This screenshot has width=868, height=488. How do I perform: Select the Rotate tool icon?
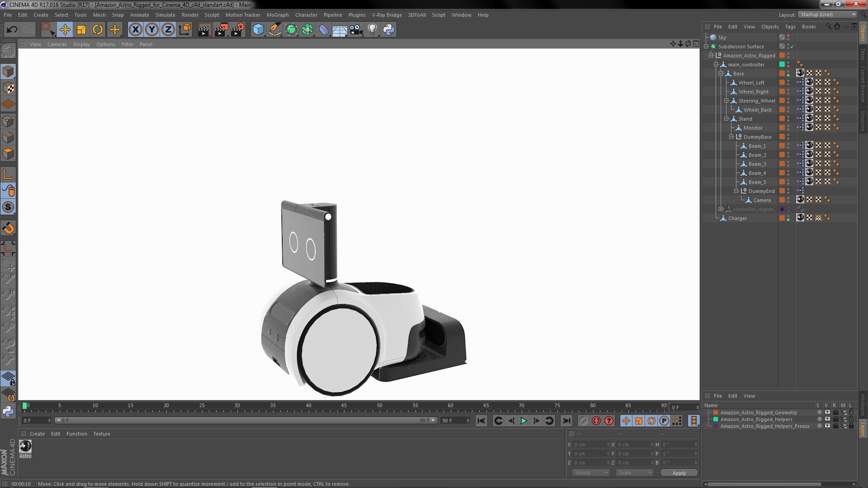pyautogui.click(x=98, y=30)
